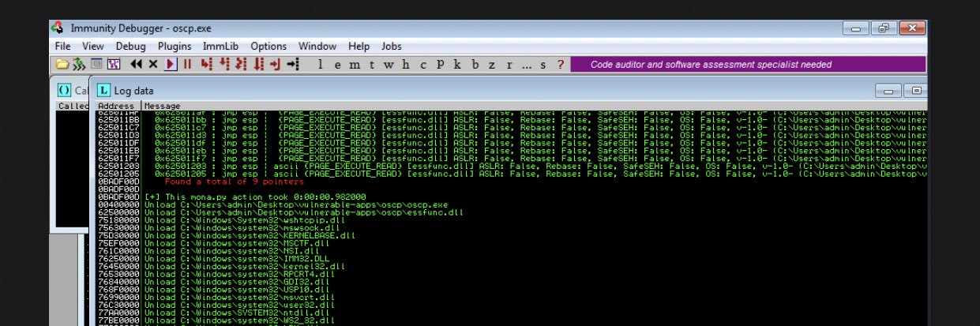980x326 pixels.
Task: Click the Log data window 'L' icon
Action: [103, 91]
